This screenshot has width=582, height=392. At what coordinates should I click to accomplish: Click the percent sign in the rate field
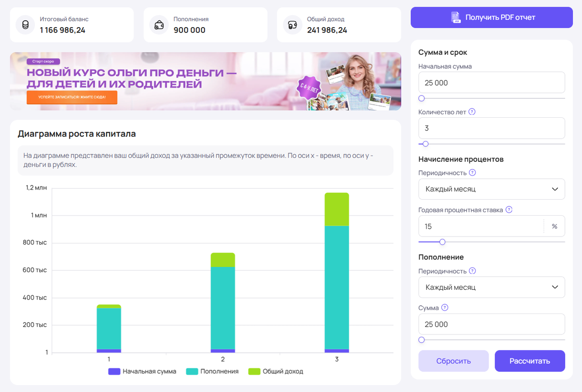click(x=554, y=226)
